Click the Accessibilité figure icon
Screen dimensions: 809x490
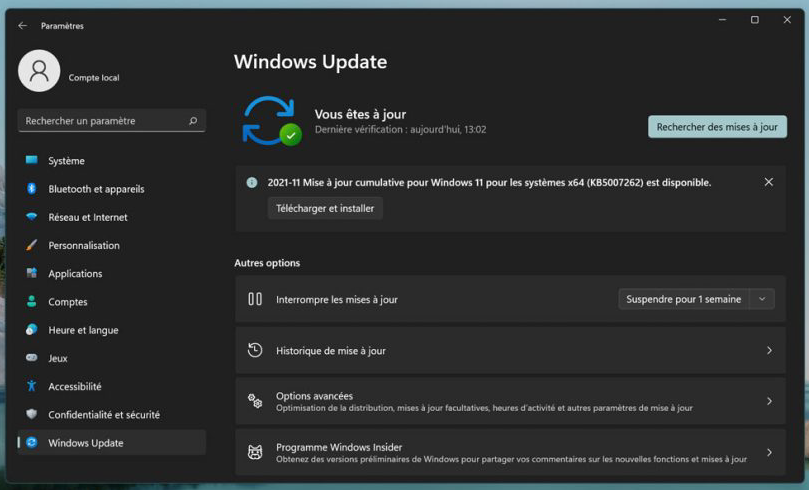(x=31, y=386)
